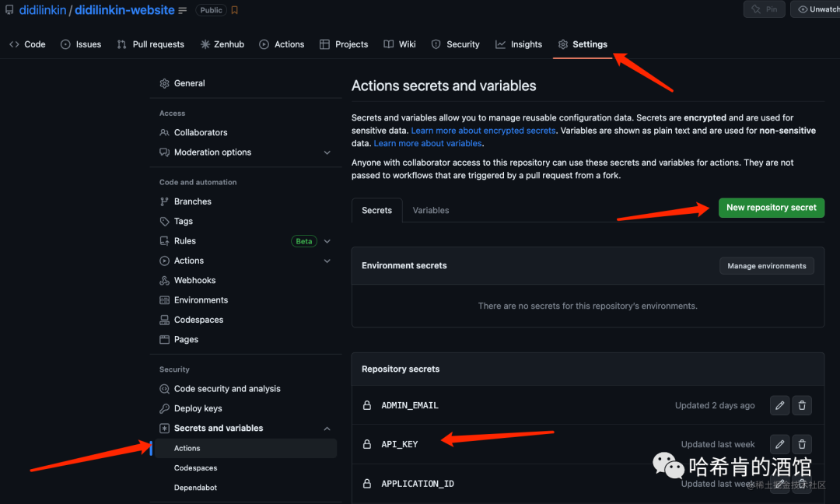Click Manage environments button
Viewport: 840px width, 504px height.
767,266
